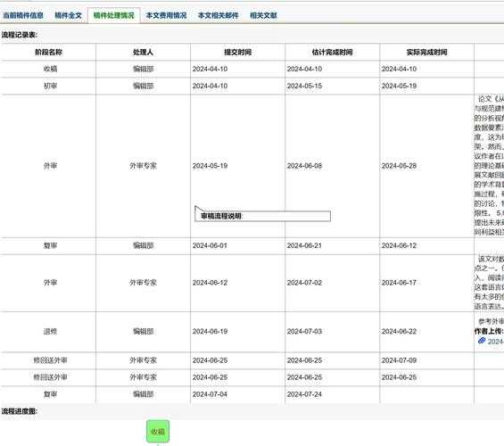The image size is (504, 446).
Task: Click the 提交时间 column header
Action: click(237, 52)
